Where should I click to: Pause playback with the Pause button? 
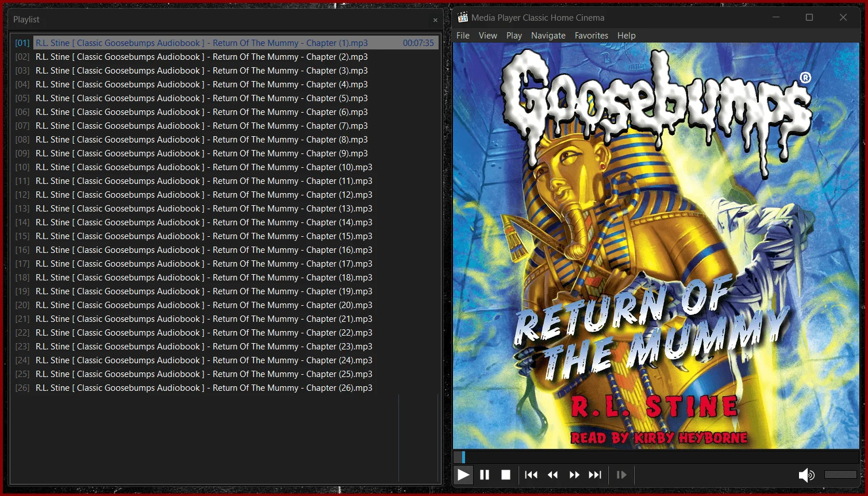485,475
